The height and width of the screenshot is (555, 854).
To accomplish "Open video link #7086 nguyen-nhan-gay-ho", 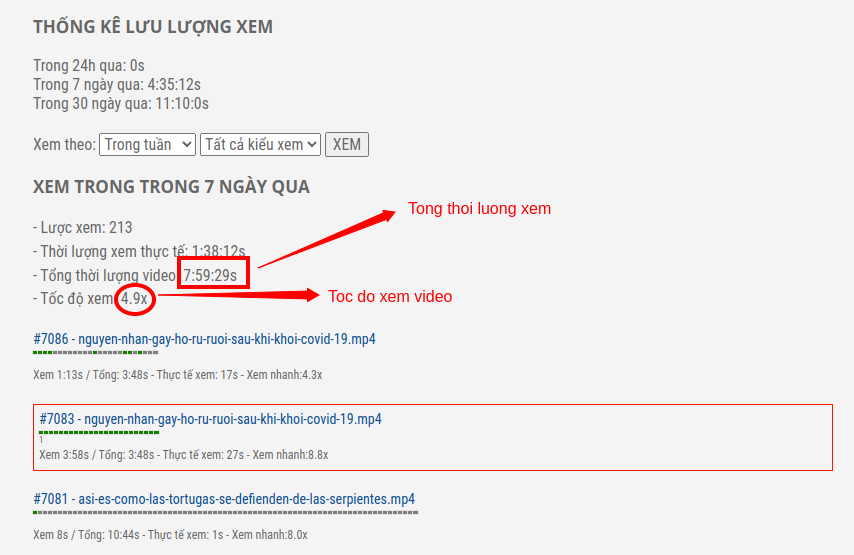I will (x=204, y=339).
